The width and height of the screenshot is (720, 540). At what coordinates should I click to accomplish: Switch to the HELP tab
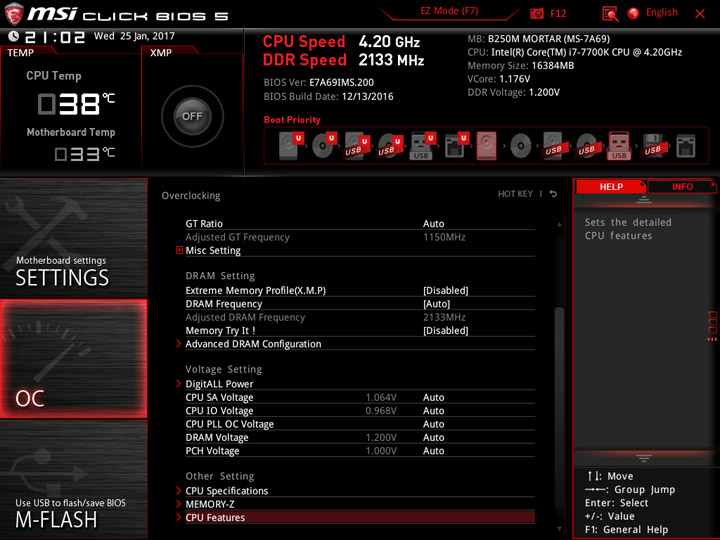(x=611, y=186)
